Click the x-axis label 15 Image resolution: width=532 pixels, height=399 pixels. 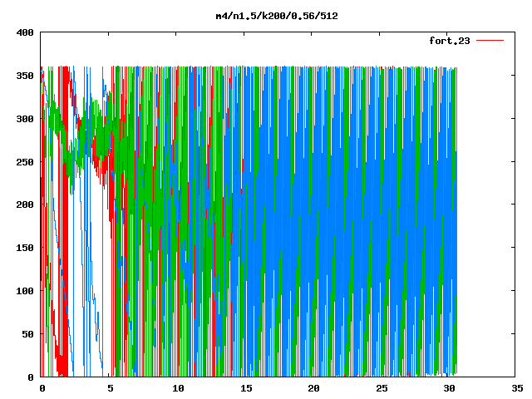click(246, 388)
